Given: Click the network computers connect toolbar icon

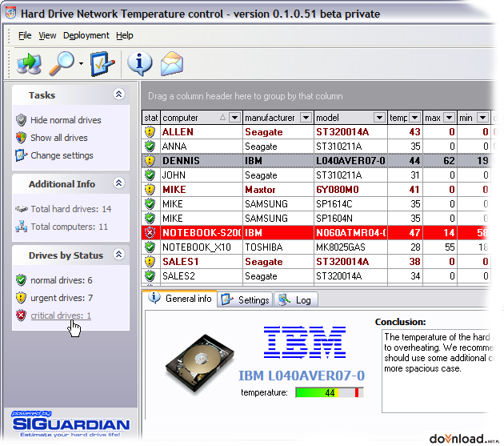Looking at the screenshot, I should coord(29,63).
